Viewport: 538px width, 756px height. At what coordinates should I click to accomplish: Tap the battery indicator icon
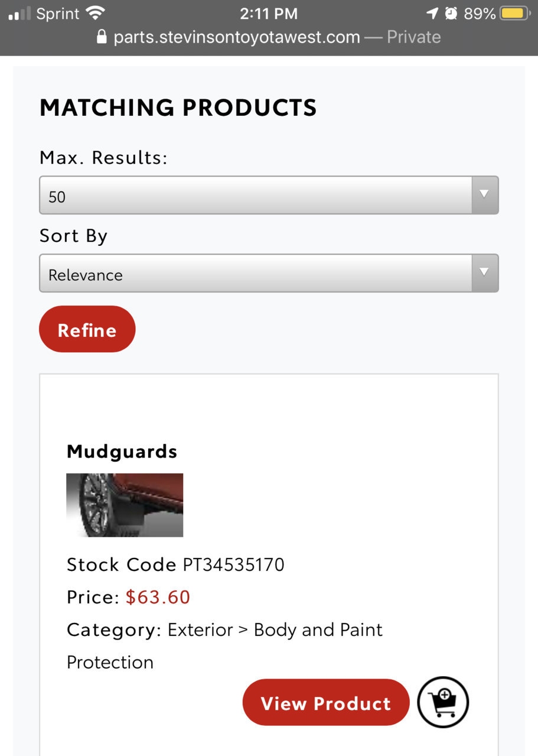click(x=515, y=13)
